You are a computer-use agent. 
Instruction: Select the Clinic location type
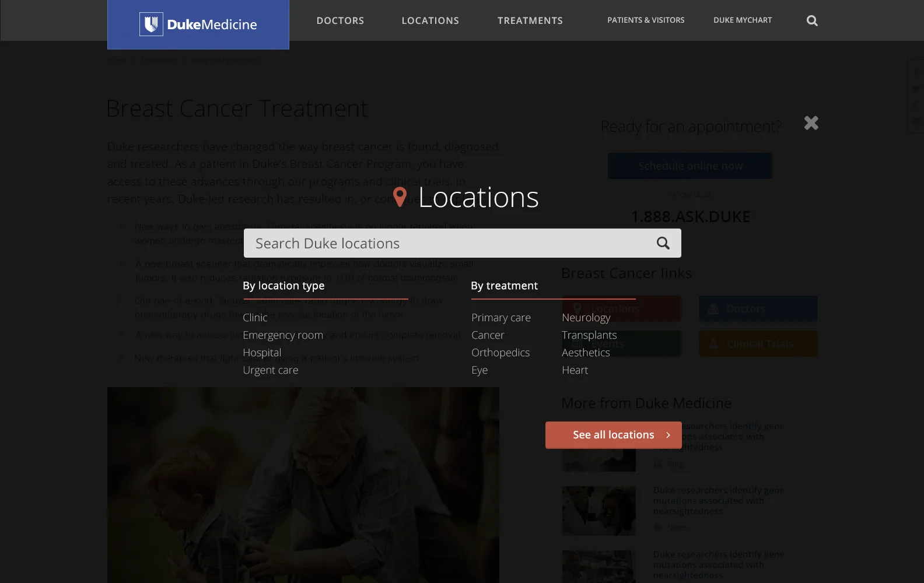[x=255, y=318]
